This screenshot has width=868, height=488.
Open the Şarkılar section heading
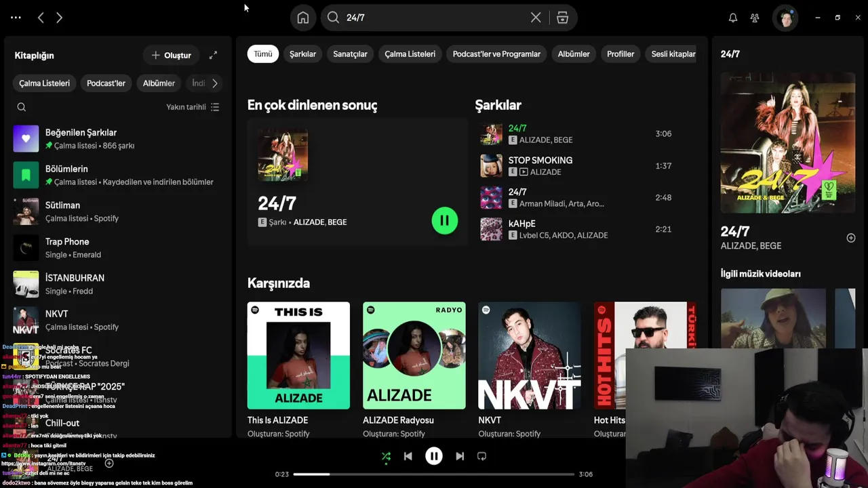pyautogui.click(x=498, y=105)
